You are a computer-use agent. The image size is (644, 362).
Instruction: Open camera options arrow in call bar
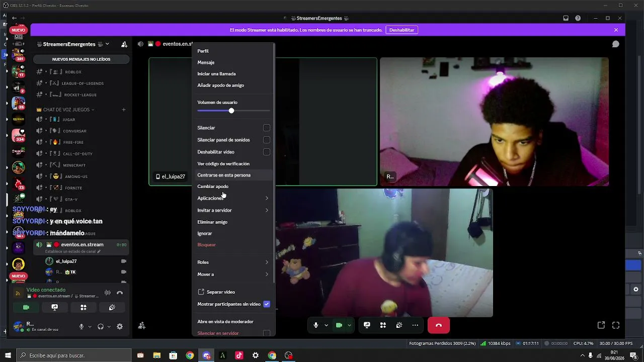349,325
